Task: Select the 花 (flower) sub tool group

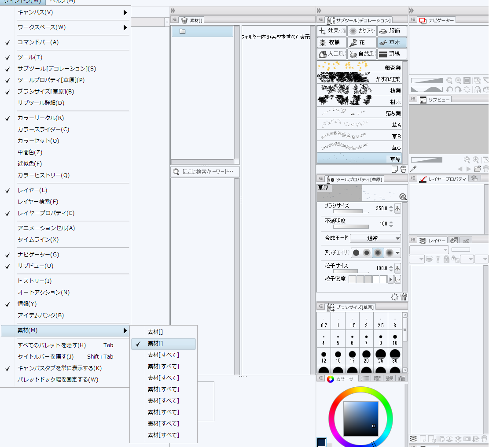Action: [361, 43]
